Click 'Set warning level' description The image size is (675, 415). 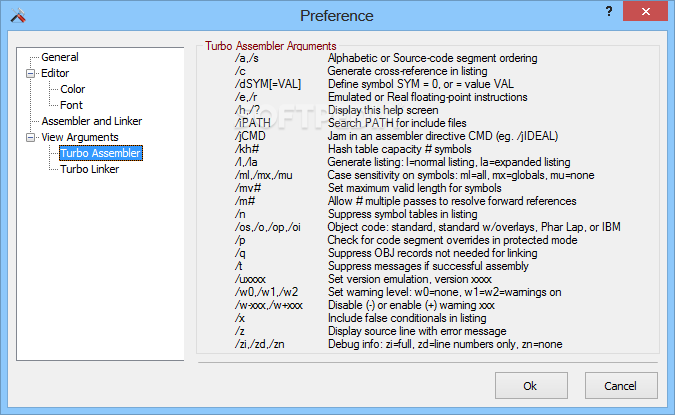[445, 292]
